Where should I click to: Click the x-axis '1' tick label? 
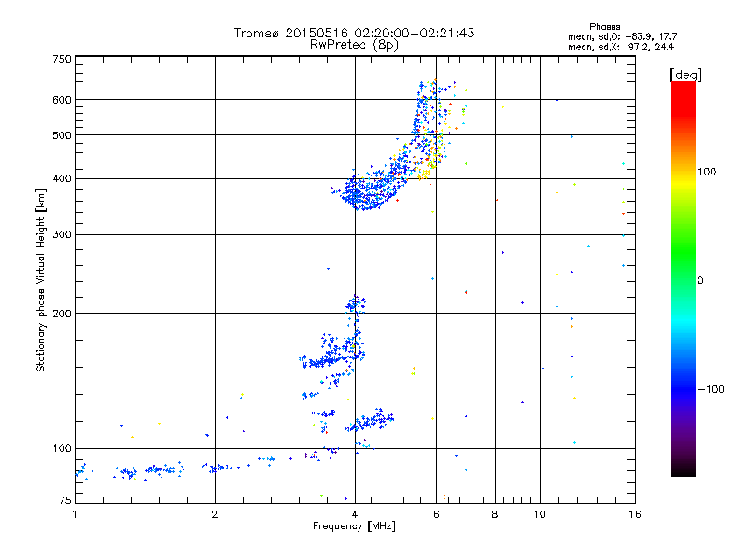[x=75, y=514]
